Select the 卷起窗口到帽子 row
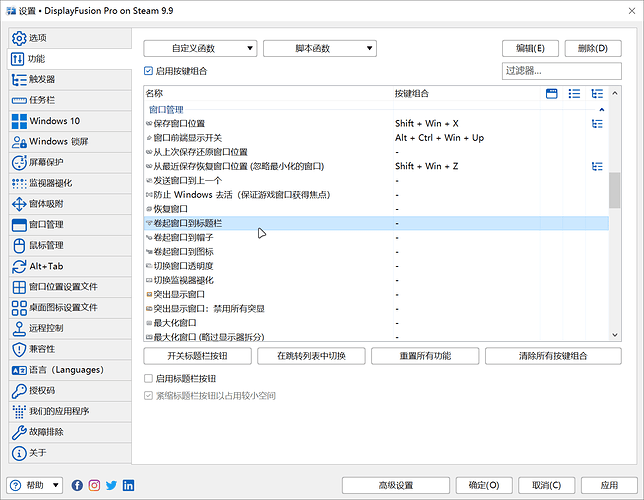Image resolution: width=644 pixels, height=500 pixels. pyautogui.click(x=376, y=237)
